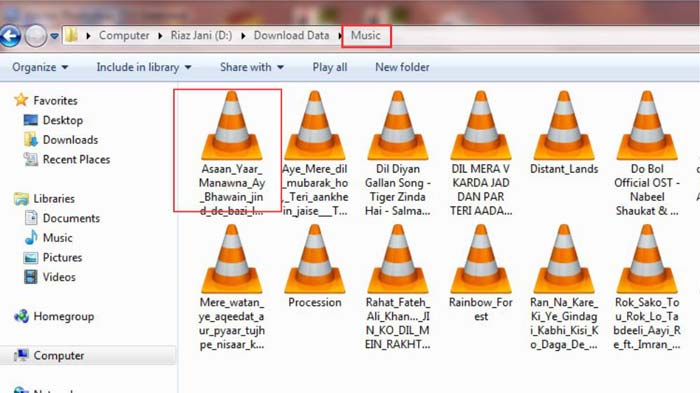Click the Libraries icon in sidebar

coord(21,198)
